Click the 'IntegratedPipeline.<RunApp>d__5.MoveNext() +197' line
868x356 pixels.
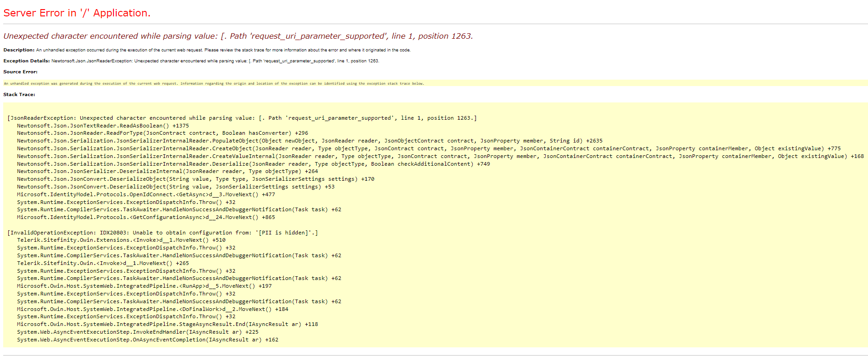pyautogui.click(x=144, y=286)
